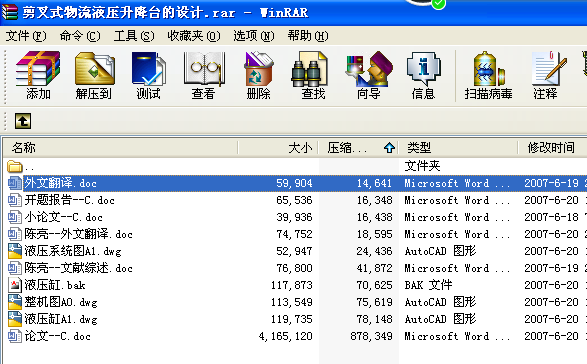Click file icon beside 液压缸.bak
The width and height of the screenshot is (587, 364).
[x=14, y=285]
